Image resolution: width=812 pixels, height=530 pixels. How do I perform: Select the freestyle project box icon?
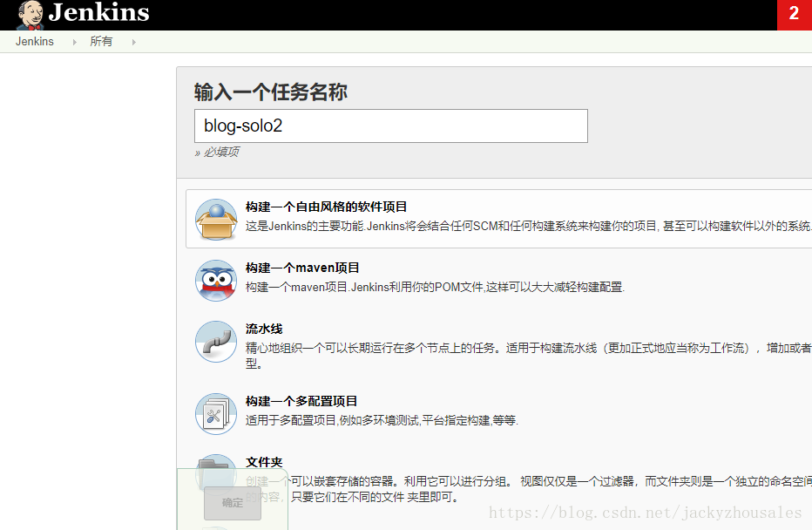tap(216, 219)
